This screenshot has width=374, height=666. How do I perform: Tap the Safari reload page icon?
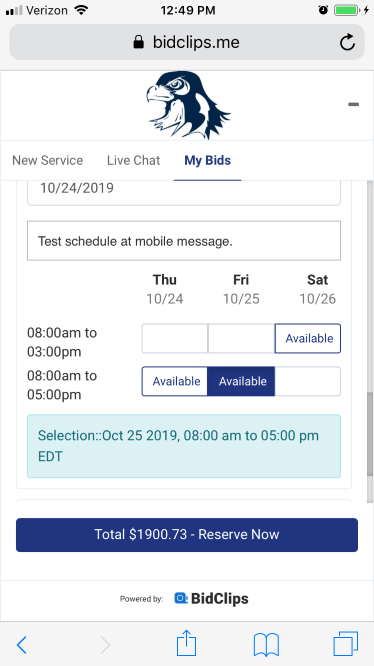(347, 42)
